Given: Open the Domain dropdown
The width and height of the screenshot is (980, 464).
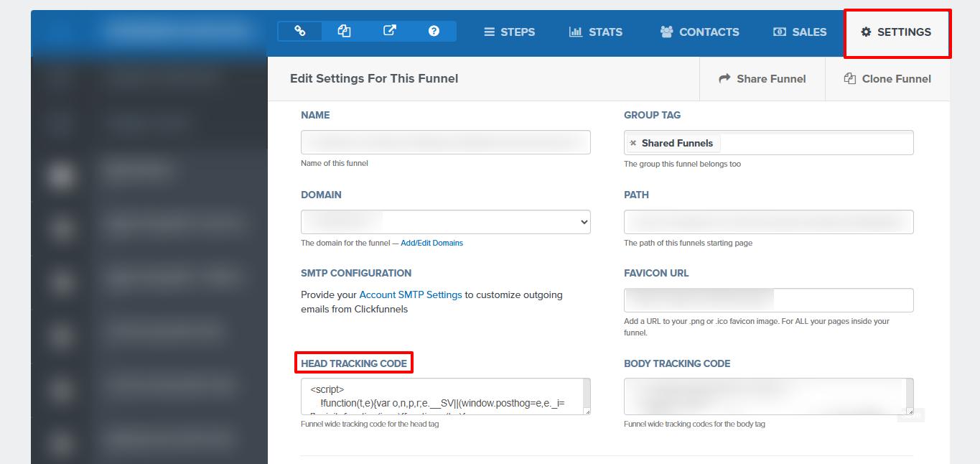Looking at the screenshot, I should [x=446, y=222].
